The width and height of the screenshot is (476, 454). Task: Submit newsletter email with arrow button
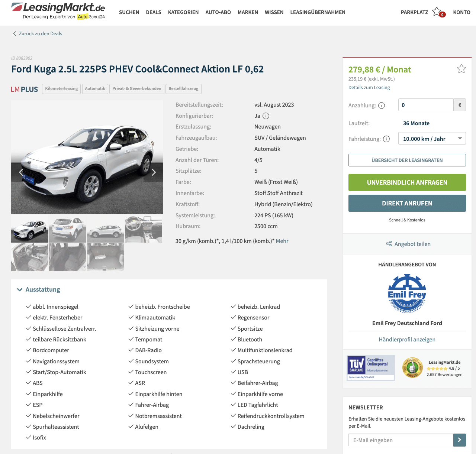tap(460, 440)
